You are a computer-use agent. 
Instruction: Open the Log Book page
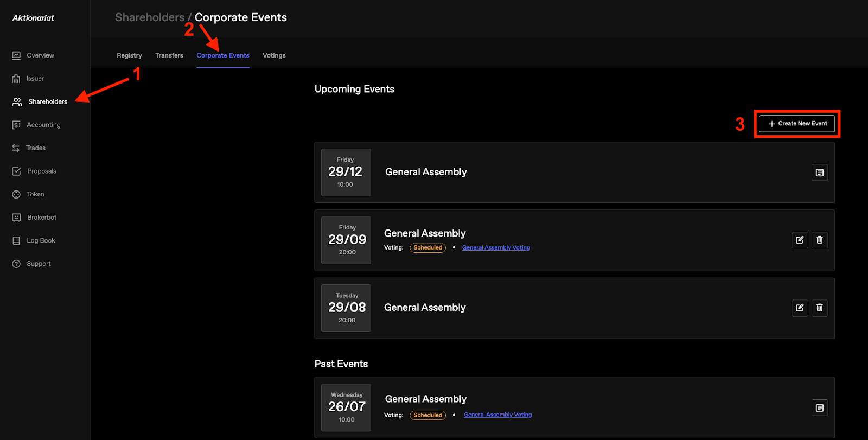pyautogui.click(x=41, y=241)
